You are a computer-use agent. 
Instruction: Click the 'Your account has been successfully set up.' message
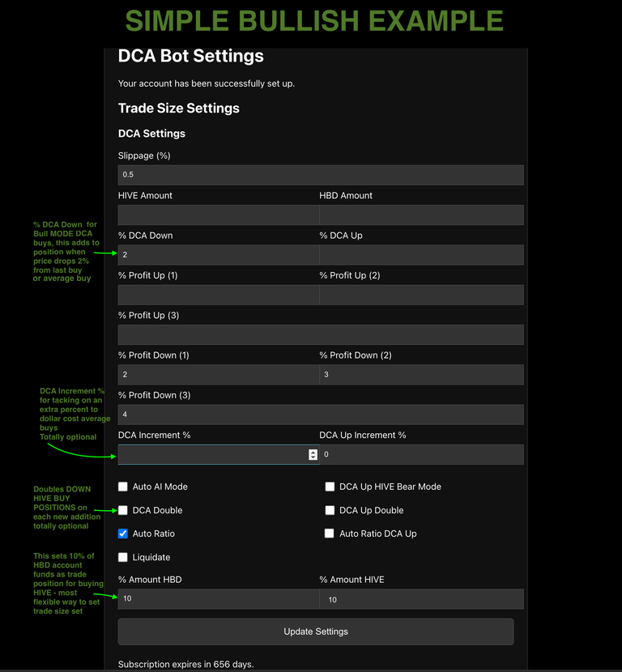coord(207,83)
